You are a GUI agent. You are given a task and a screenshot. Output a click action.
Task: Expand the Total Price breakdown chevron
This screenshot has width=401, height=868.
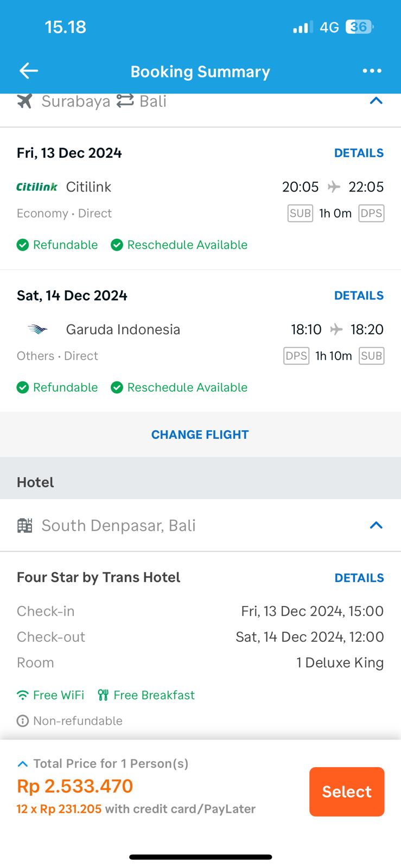click(23, 764)
